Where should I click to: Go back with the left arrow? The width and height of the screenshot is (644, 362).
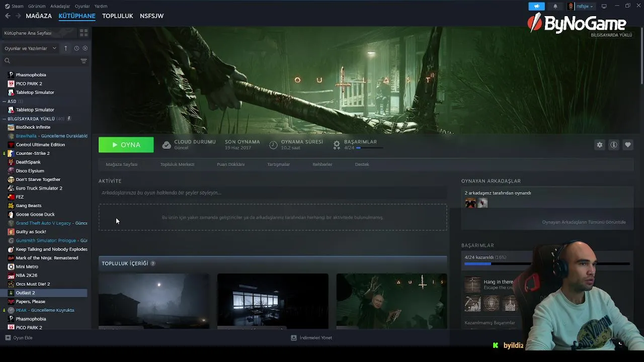pos(8,16)
